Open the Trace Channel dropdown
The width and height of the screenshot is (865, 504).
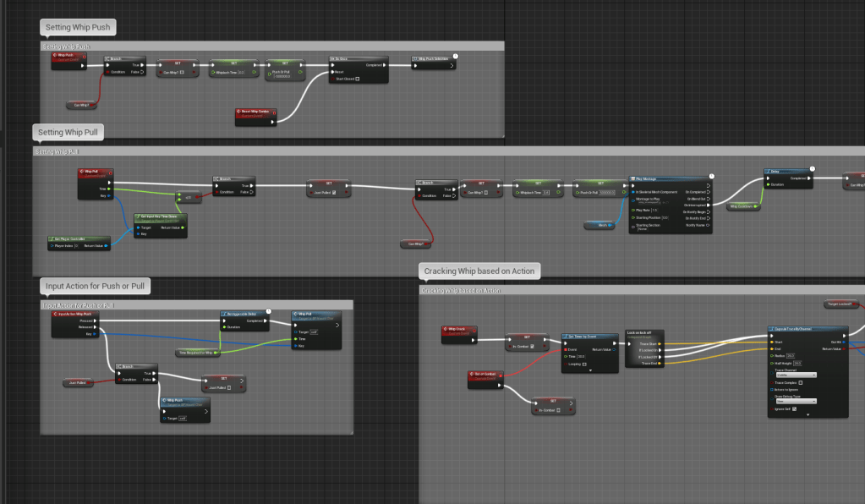pyautogui.click(x=796, y=374)
